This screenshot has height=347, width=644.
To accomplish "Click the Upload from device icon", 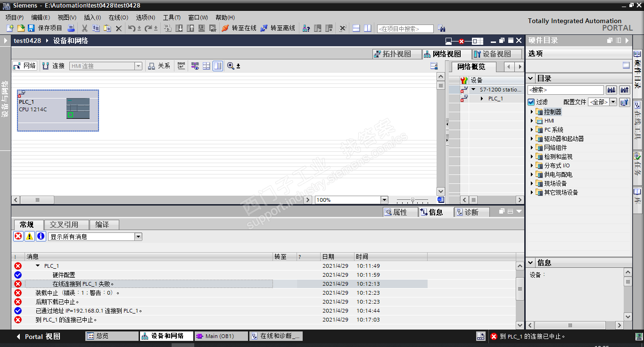I will [x=190, y=28].
